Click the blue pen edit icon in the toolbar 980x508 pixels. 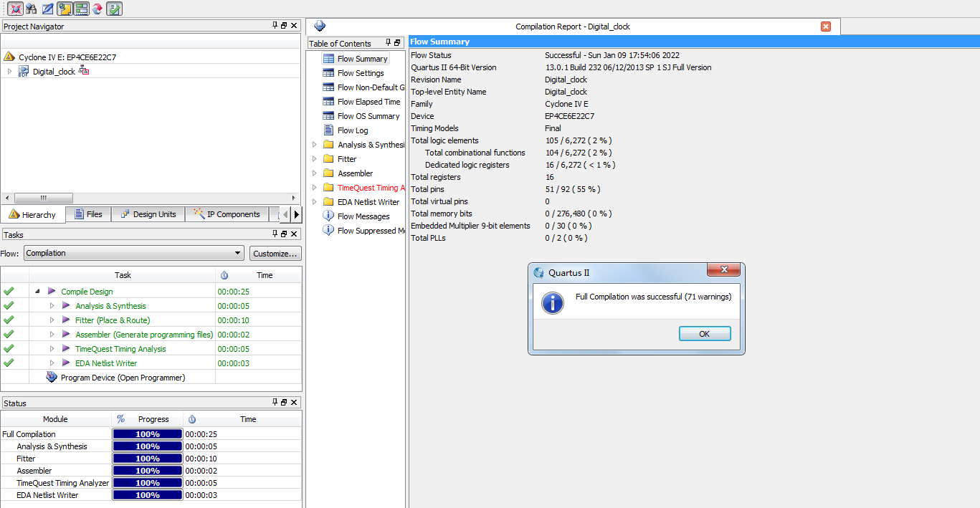coord(47,9)
